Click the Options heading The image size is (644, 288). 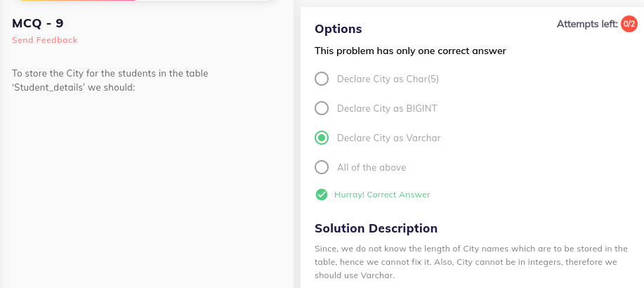pyautogui.click(x=338, y=29)
